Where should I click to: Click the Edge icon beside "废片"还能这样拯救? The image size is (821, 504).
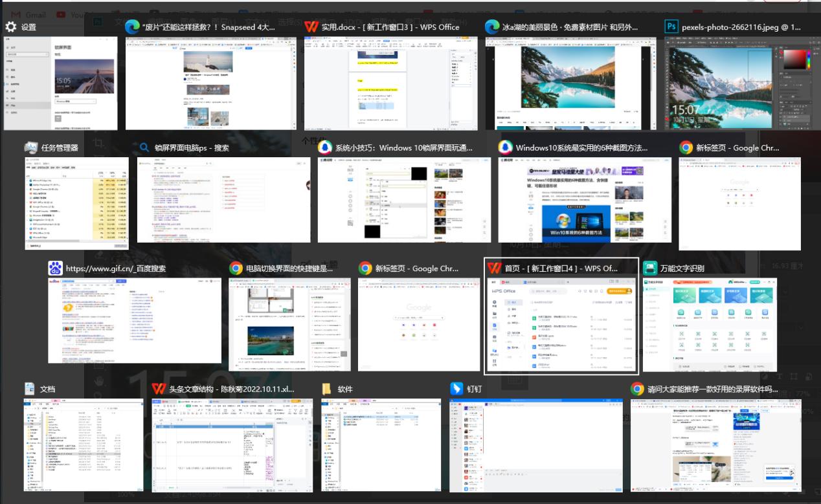tap(133, 27)
